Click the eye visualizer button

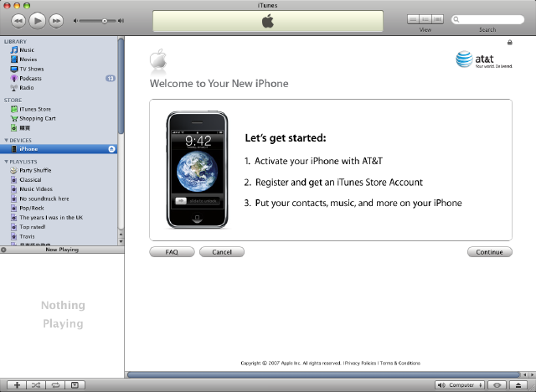(x=497, y=385)
